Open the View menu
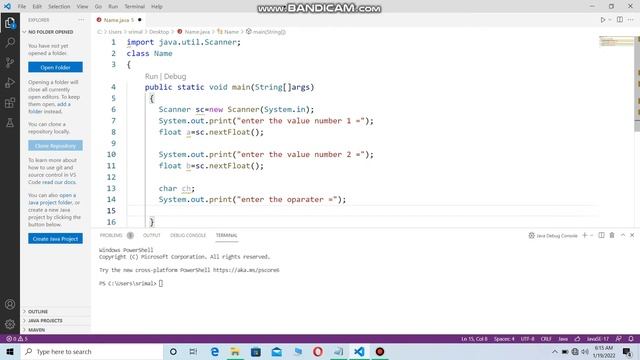 click(82, 7)
